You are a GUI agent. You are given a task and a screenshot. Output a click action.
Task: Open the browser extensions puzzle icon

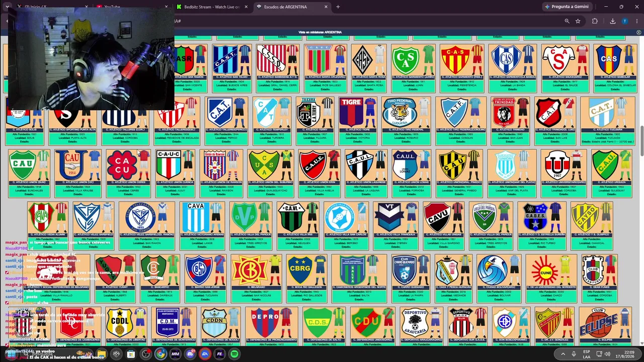[x=595, y=21]
